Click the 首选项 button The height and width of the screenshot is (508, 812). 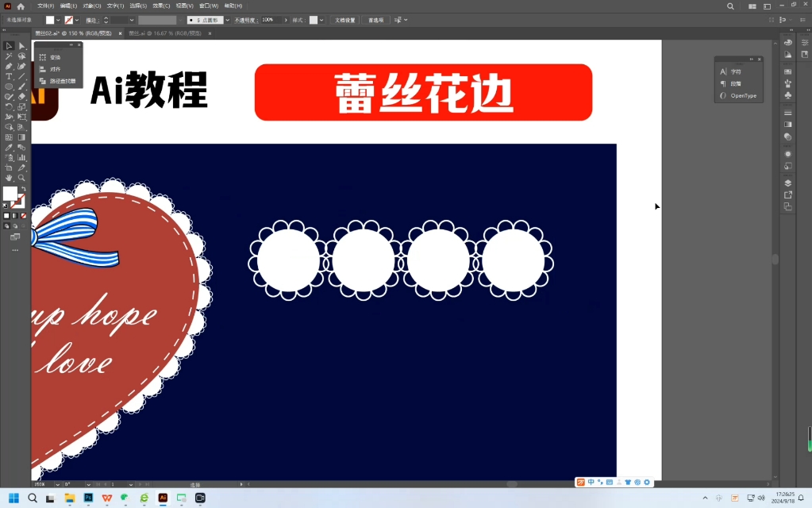[x=375, y=20]
